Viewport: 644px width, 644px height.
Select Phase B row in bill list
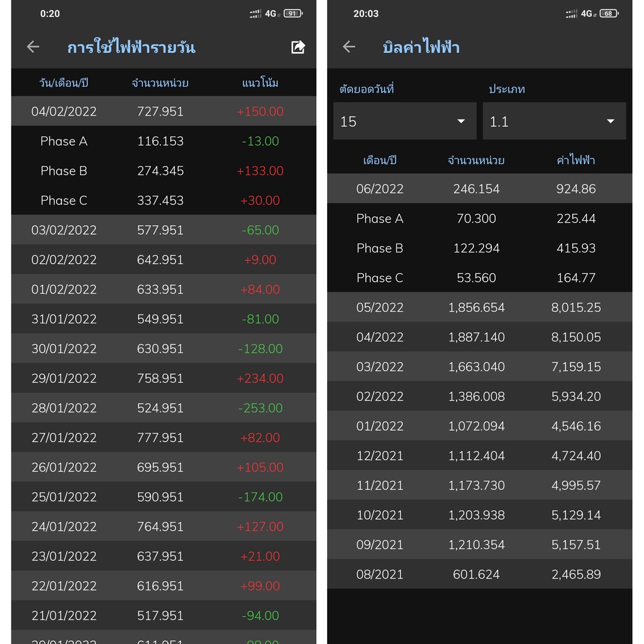[479, 248]
